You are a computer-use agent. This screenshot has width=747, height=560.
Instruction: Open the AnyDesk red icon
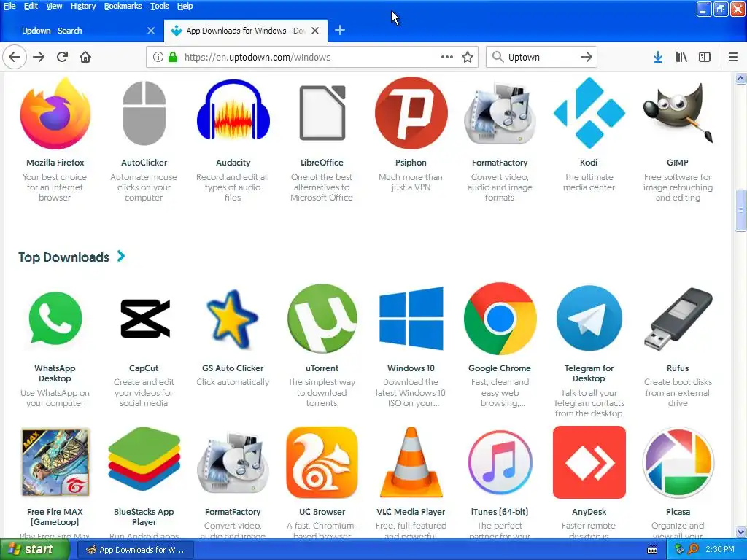coord(589,462)
